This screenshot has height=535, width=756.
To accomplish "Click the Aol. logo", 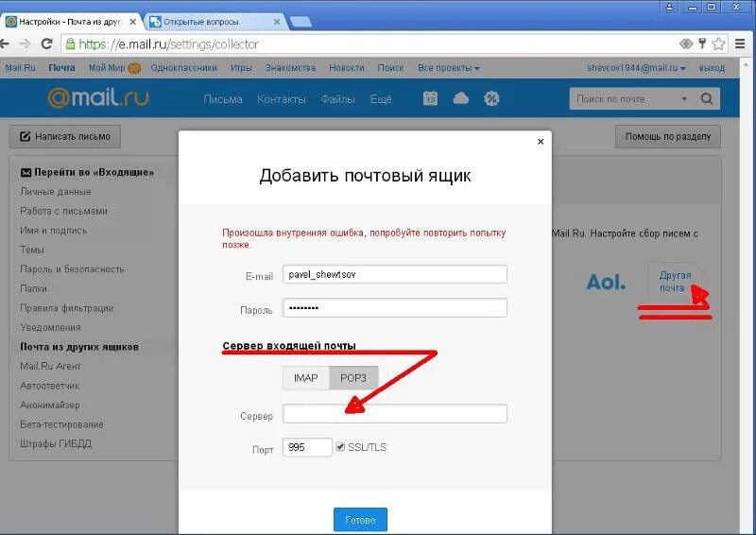I will pyautogui.click(x=606, y=282).
